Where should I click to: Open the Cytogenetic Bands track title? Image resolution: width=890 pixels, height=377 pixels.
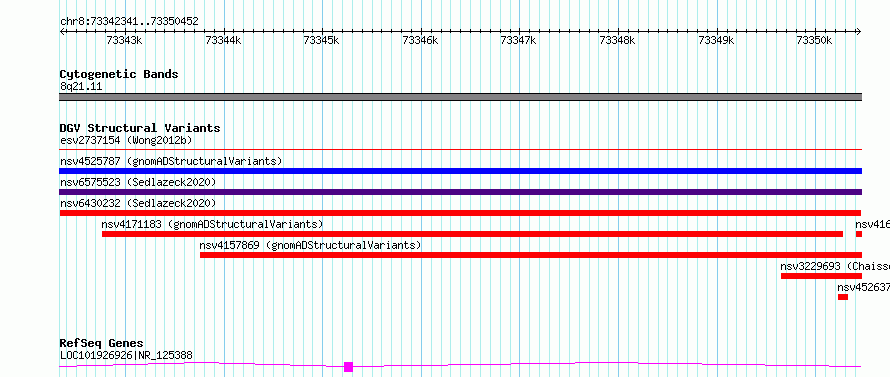coord(119,74)
